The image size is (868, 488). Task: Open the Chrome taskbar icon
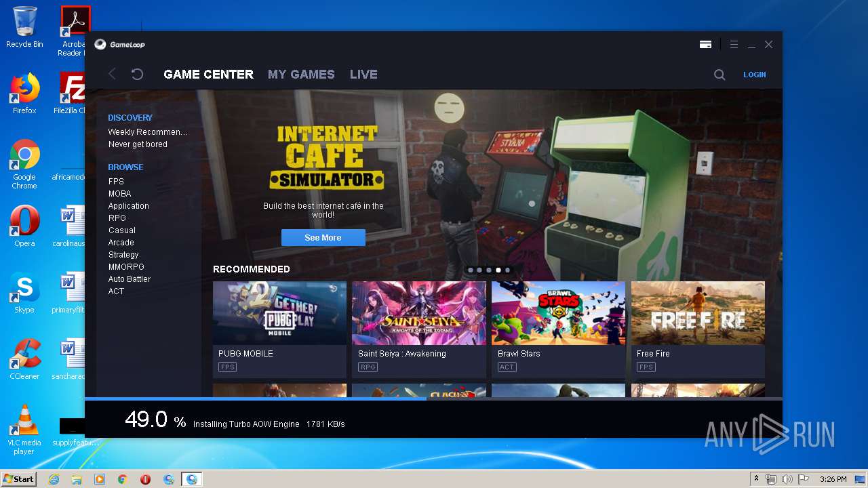pos(123,479)
